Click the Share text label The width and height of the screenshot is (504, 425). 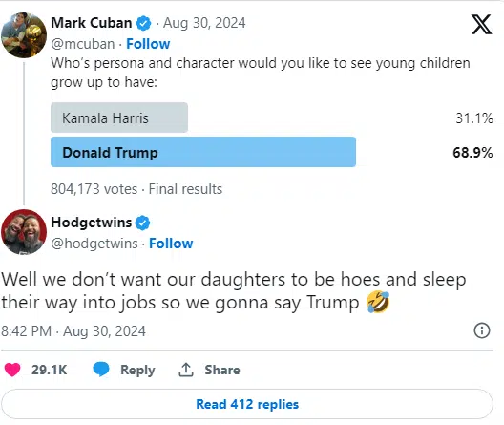pyautogui.click(x=222, y=370)
